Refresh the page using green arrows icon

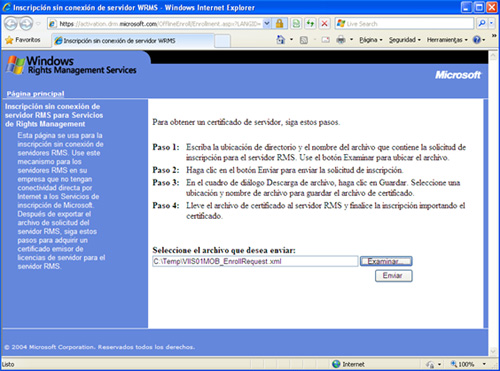(310, 23)
